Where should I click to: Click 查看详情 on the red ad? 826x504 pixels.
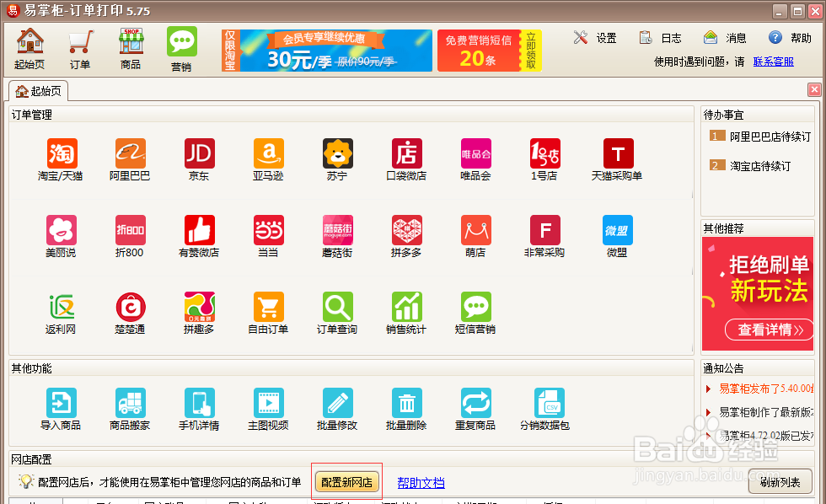coord(770,330)
